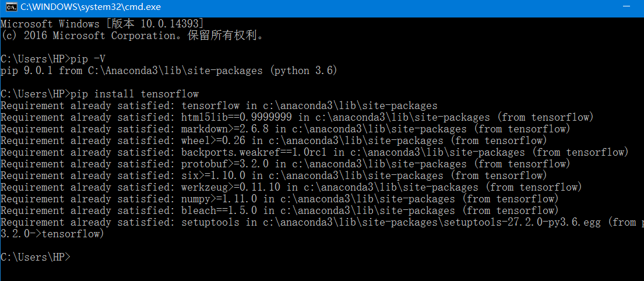The height and width of the screenshot is (281, 644).
Task: Click the 'pip install tensorflow' command line
Action: point(135,94)
